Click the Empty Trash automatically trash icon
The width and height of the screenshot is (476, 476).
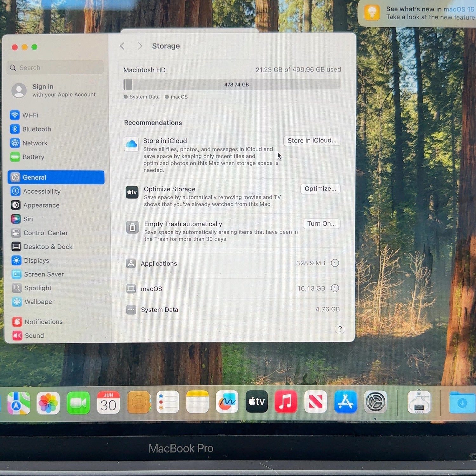[132, 227]
